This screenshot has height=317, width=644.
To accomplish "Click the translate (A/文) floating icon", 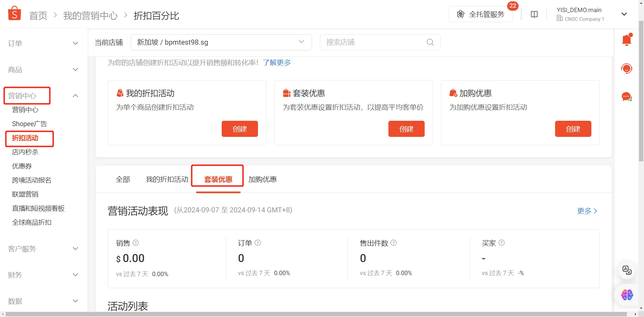I will tap(627, 270).
